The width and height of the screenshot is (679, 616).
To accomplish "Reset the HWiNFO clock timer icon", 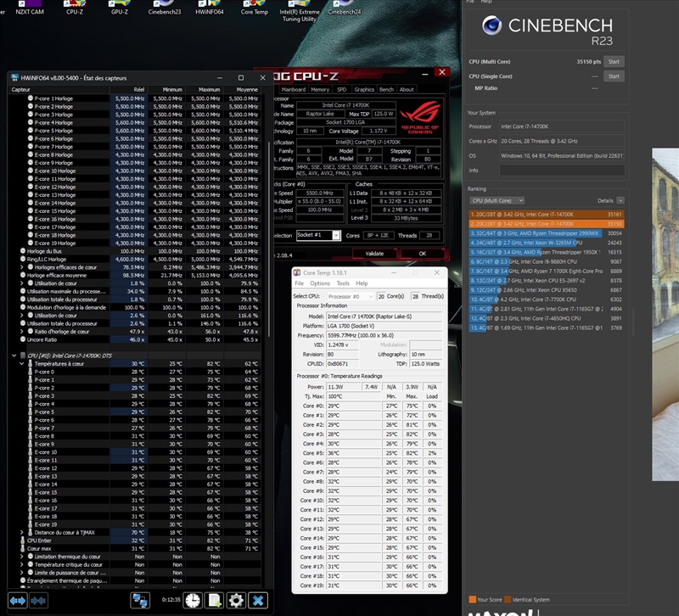I will pos(194,600).
